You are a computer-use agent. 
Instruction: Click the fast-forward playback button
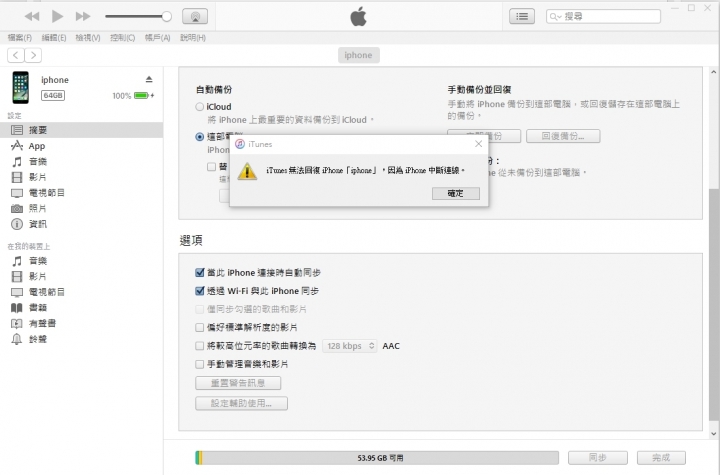pos(83,17)
